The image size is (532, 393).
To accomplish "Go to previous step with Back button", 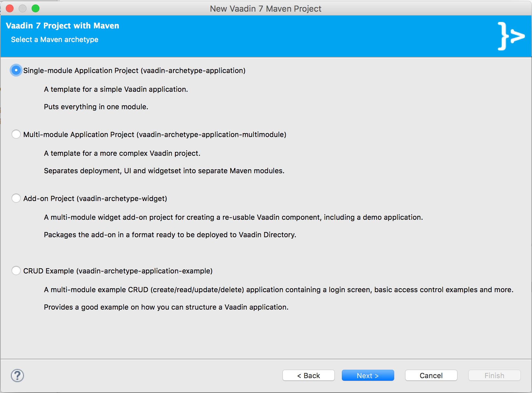I will pyautogui.click(x=309, y=376).
